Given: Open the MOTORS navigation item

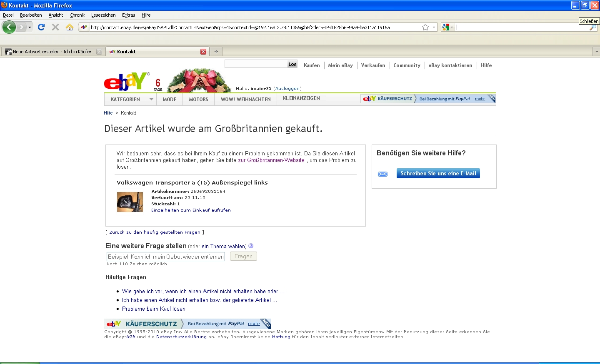Looking at the screenshot, I should click(x=198, y=100).
